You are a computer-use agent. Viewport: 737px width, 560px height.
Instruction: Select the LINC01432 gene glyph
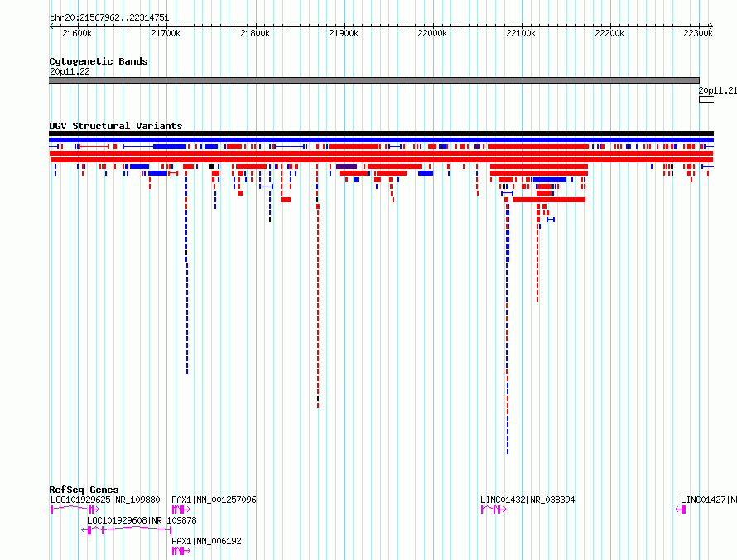494,509
